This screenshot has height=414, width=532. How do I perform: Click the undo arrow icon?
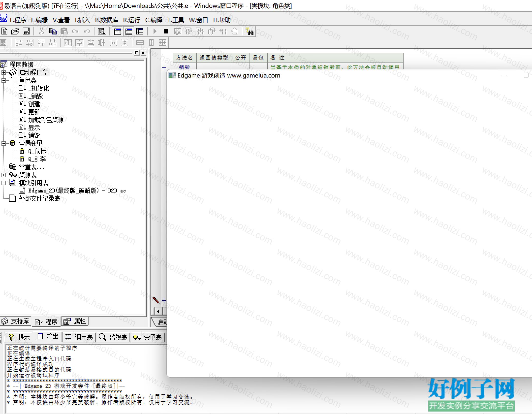[x=87, y=31]
